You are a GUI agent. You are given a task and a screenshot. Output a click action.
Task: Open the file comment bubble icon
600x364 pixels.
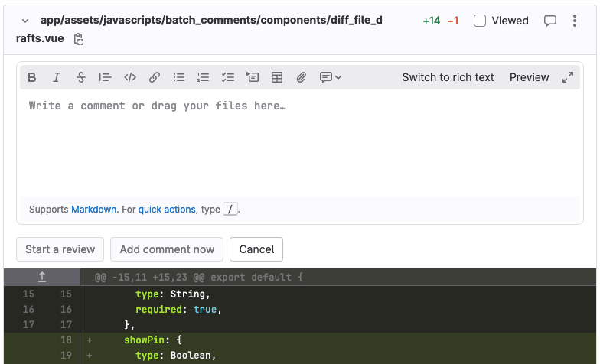point(549,21)
